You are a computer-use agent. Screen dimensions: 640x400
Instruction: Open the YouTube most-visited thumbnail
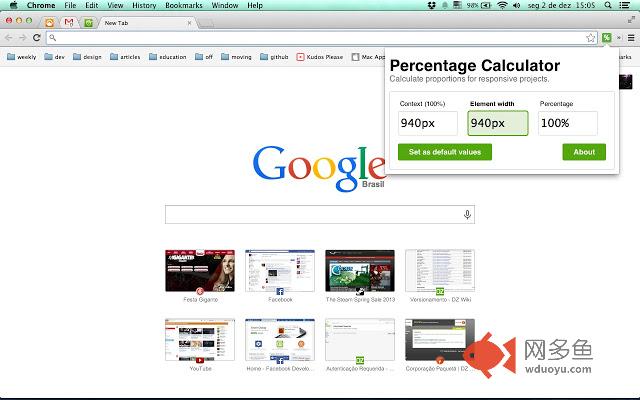200,340
